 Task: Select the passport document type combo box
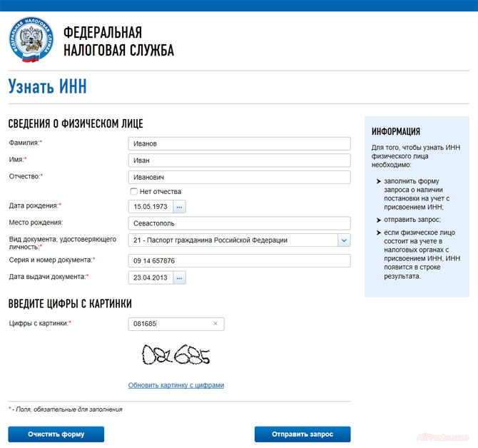click(232, 240)
